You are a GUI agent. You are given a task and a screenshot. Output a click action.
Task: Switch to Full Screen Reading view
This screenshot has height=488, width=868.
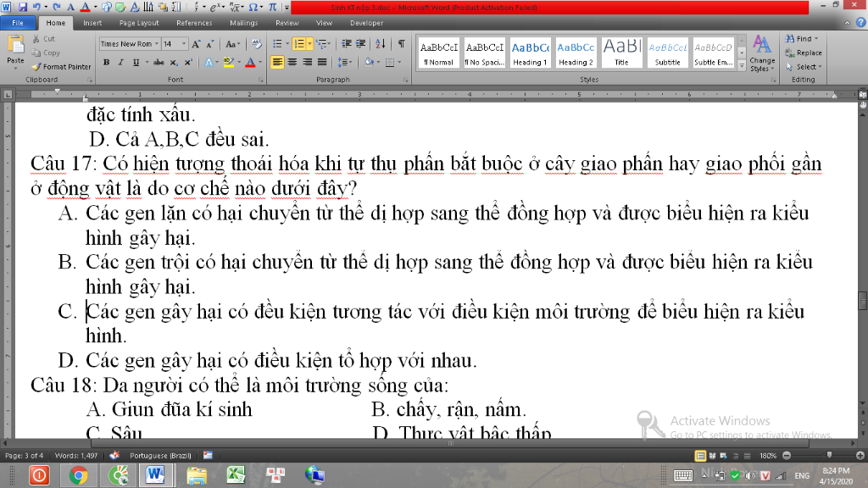pos(712,456)
